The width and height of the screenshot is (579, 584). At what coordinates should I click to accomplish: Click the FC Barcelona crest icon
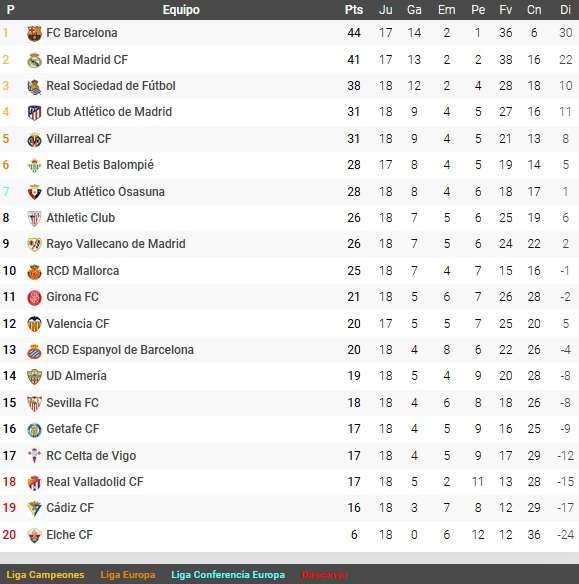(34, 34)
